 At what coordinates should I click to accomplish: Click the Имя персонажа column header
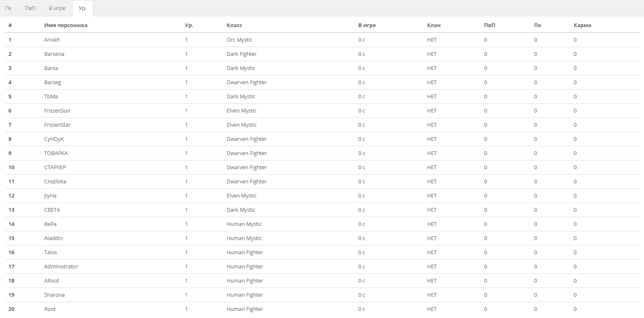click(x=66, y=25)
